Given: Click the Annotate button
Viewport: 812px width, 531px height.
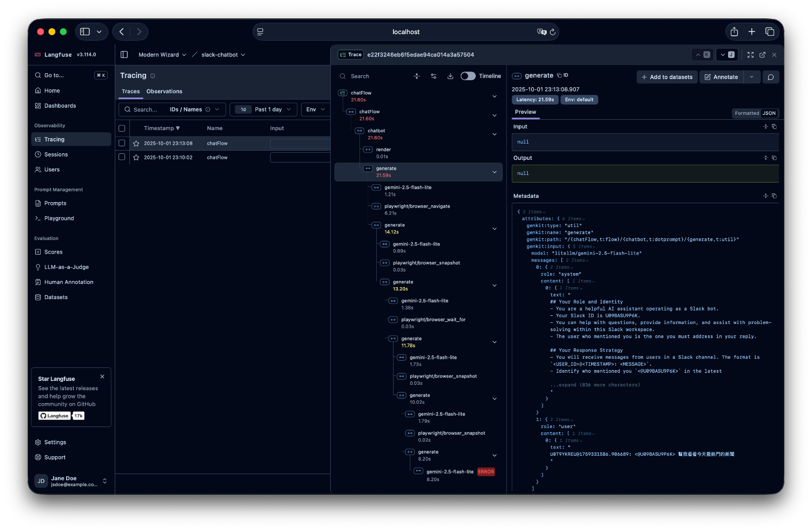Looking at the screenshot, I should pyautogui.click(x=721, y=77).
